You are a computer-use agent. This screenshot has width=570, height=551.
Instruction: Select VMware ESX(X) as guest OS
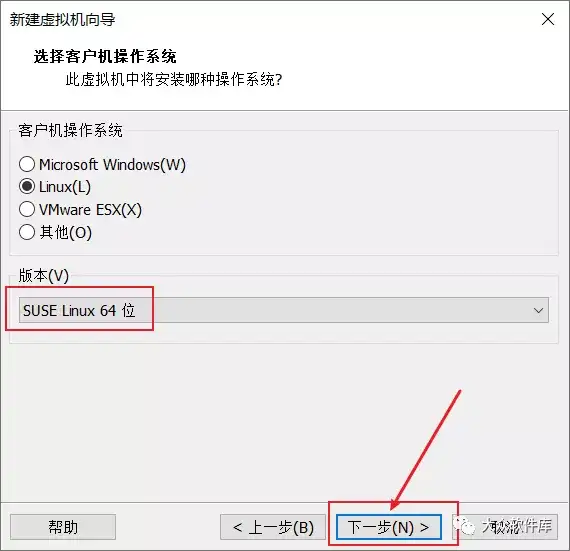27,209
